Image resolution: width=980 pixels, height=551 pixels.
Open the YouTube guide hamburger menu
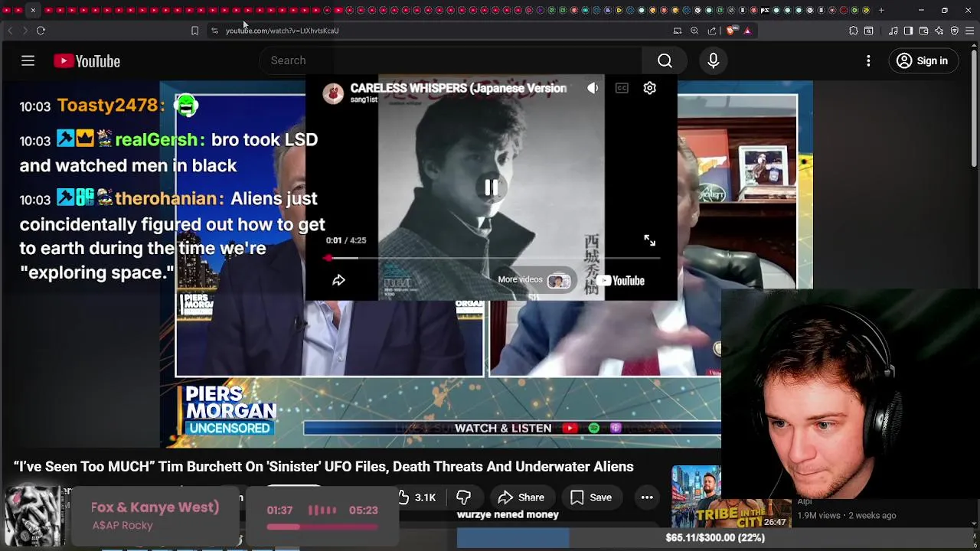click(28, 60)
